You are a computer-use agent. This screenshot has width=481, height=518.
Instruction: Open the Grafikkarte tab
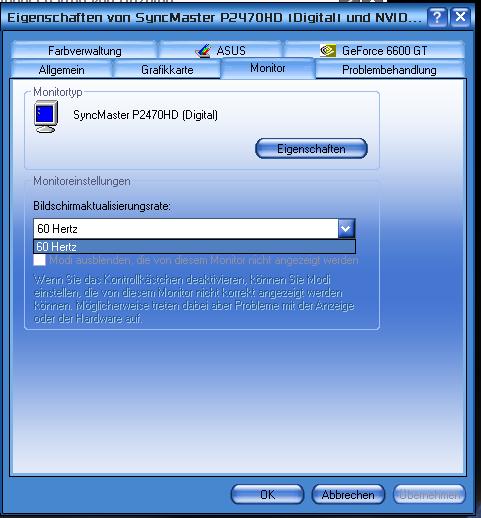[167, 70]
